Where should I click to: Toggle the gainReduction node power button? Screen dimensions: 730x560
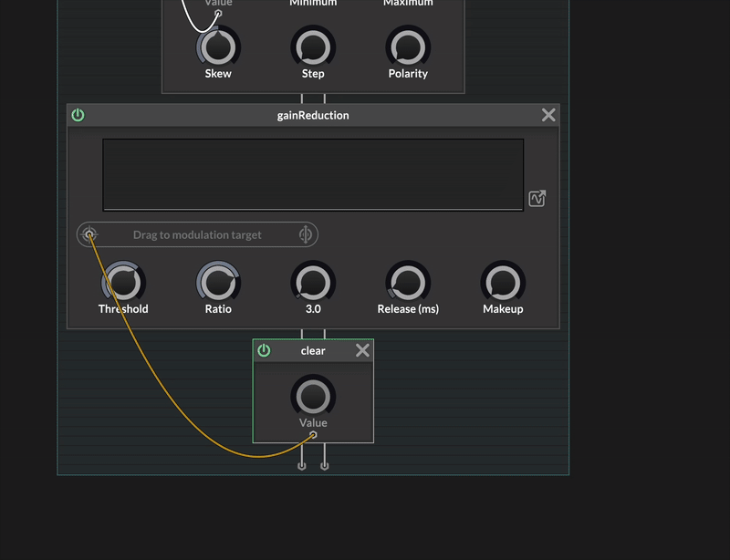pyautogui.click(x=78, y=115)
